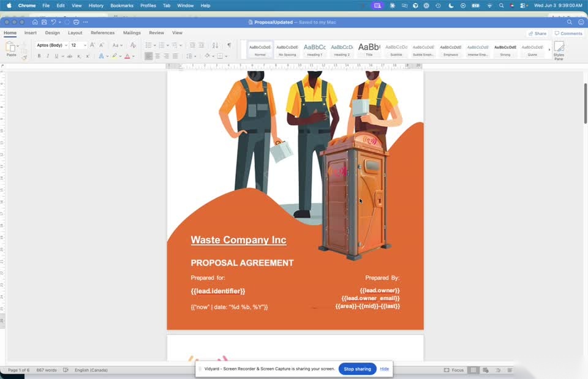The image size is (588, 379).
Task: Save the document with the disk icon
Action: pos(44,22)
